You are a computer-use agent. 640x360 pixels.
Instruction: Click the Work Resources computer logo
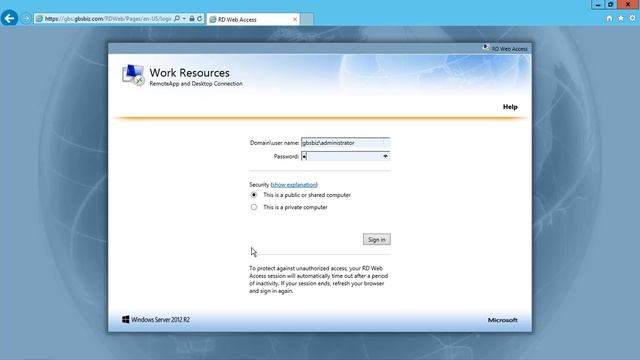(133, 75)
